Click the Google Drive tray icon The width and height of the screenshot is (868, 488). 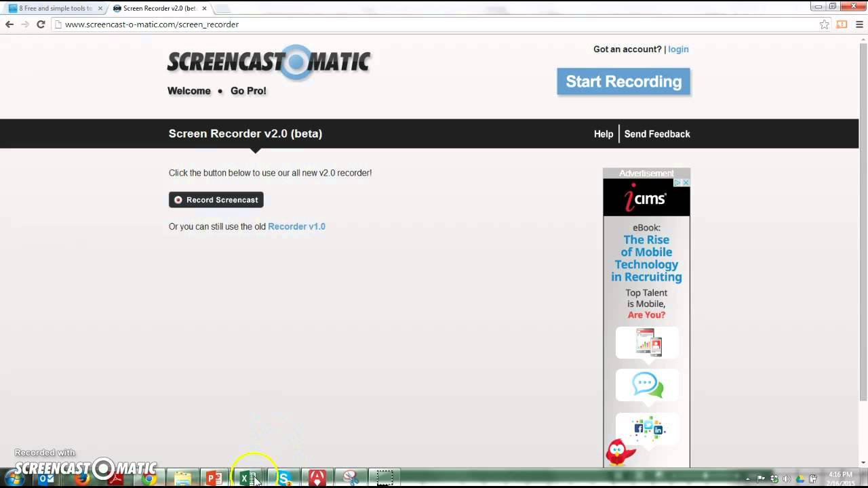(800, 479)
